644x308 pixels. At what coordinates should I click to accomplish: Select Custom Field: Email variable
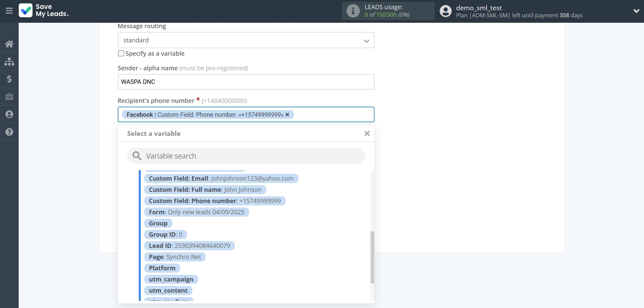pyautogui.click(x=221, y=179)
